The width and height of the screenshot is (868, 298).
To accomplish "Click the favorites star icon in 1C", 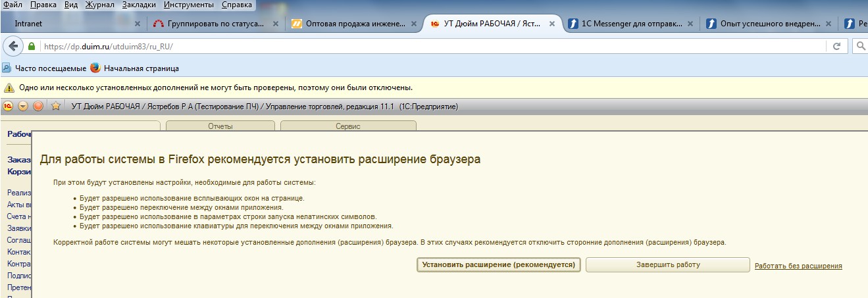I will click(x=56, y=106).
